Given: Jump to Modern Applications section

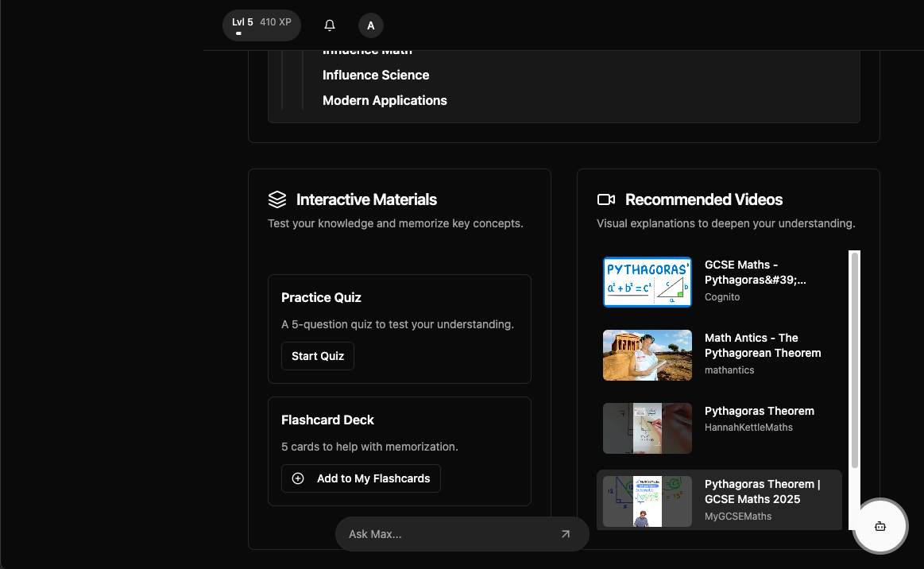Looking at the screenshot, I should point(385,100).
